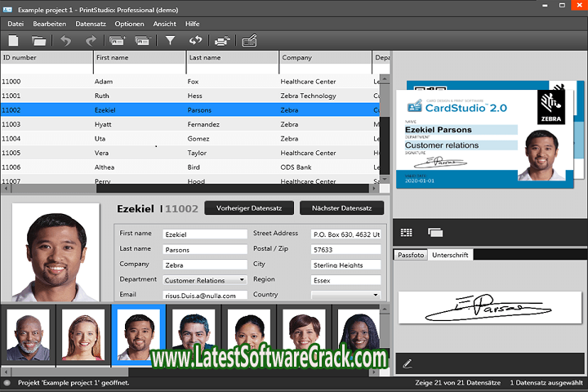The width and height of the screenshot is (588, 392).
Task: Switch to the Unterschrift tab
Action: point(450,255)
